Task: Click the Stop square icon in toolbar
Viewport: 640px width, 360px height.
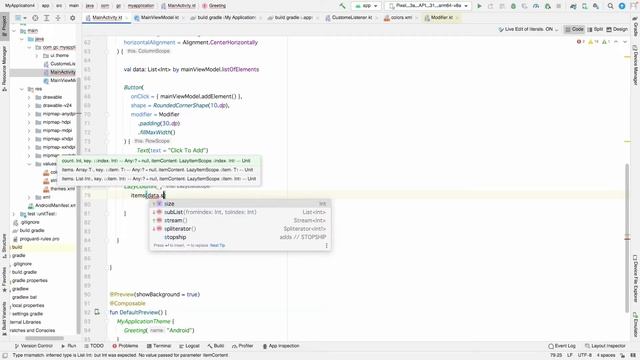Action: tap(559, 6)
